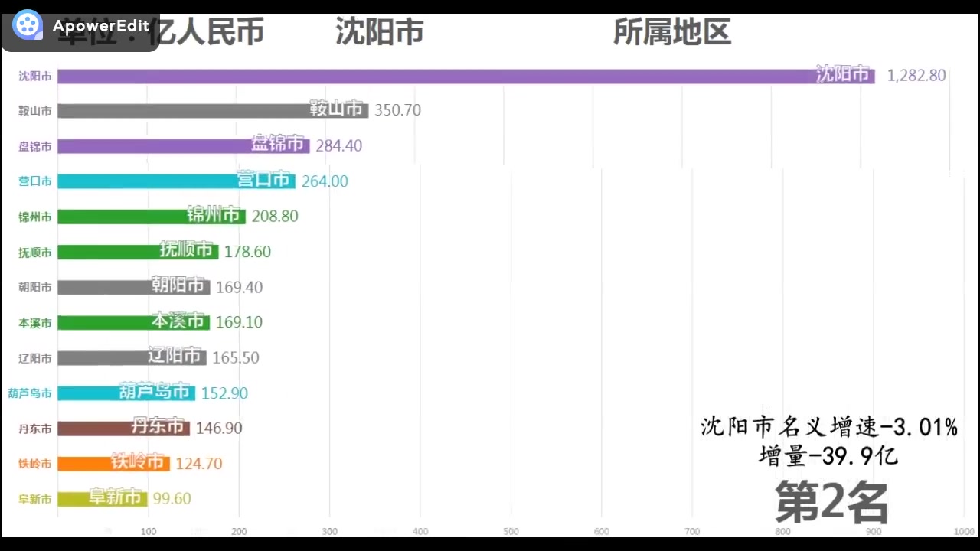This screenshot has height=551, width=980.
Task: Click the value 208.80
Action: pyautogui.click(x=275, y=217)
